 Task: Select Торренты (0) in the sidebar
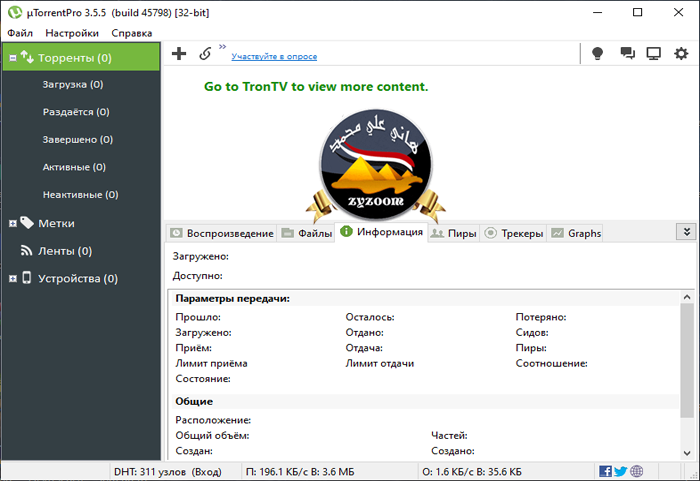click(x=81, y=57)
